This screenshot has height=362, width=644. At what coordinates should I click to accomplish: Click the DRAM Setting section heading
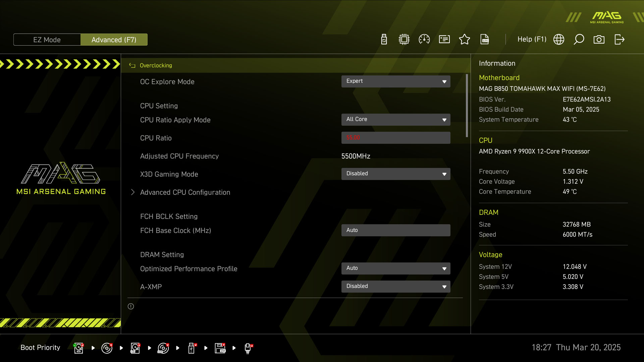pyautogui.click(x=162, y=255)
